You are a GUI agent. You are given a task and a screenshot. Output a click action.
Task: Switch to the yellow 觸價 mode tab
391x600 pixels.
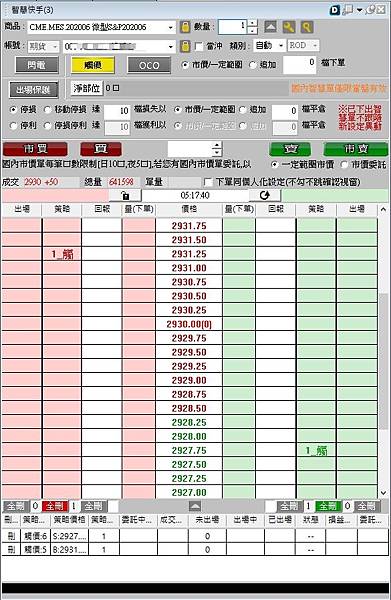coord(93,65)
